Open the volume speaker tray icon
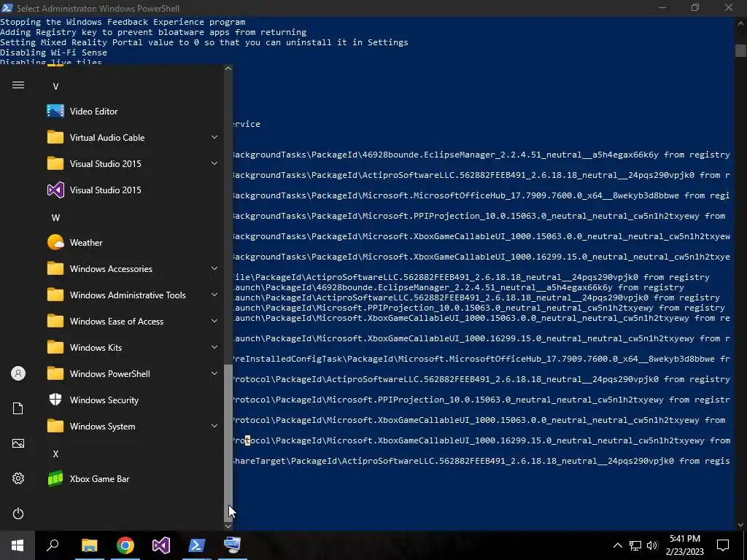The height and width of the screenshot is (560, 747). [652, 545]
